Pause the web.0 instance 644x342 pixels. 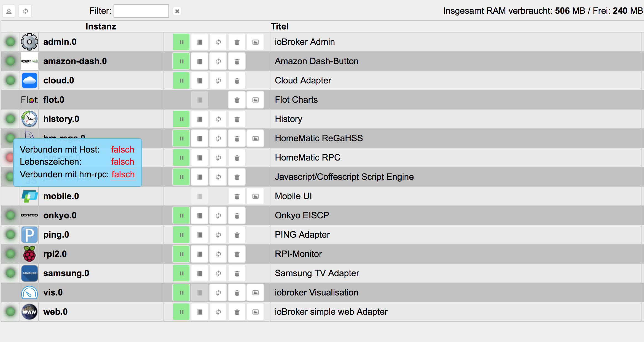coord(181,312)
